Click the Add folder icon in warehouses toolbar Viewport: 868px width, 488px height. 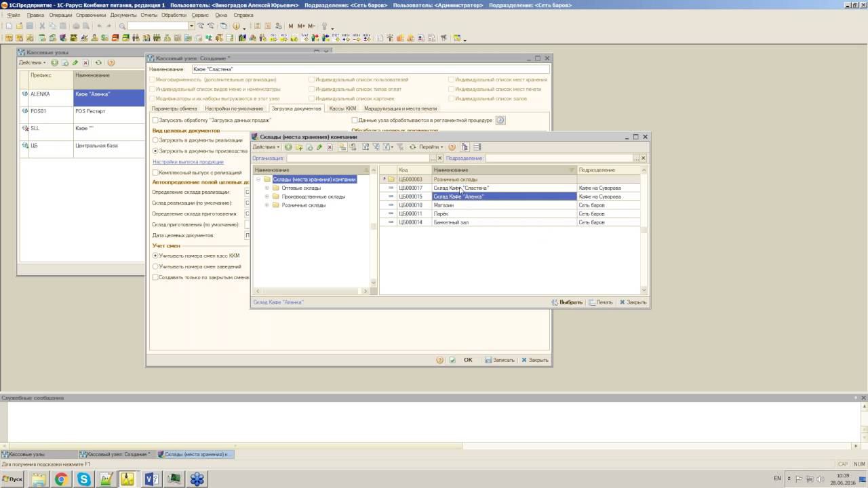298,147
